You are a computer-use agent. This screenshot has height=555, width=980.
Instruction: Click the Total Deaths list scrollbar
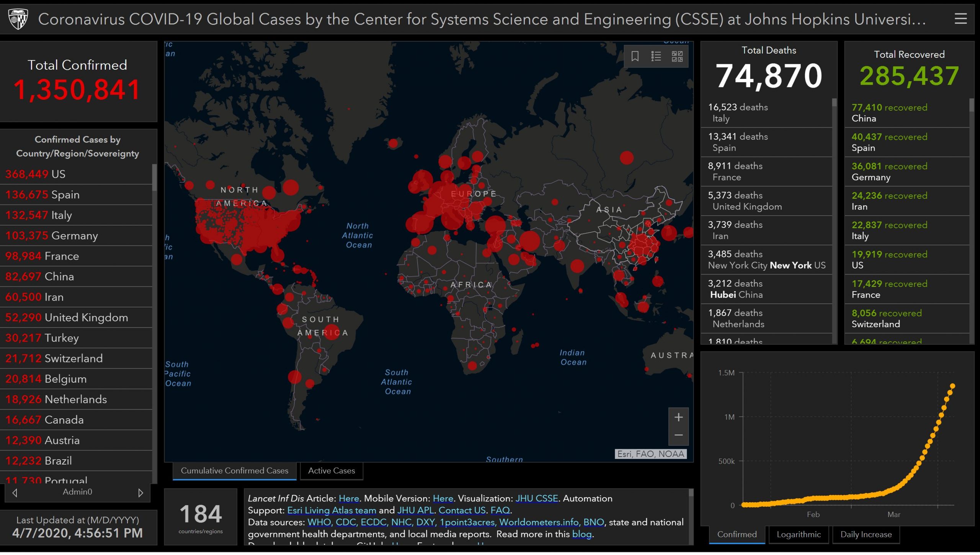pyautogui.click(x=834, y=103)
